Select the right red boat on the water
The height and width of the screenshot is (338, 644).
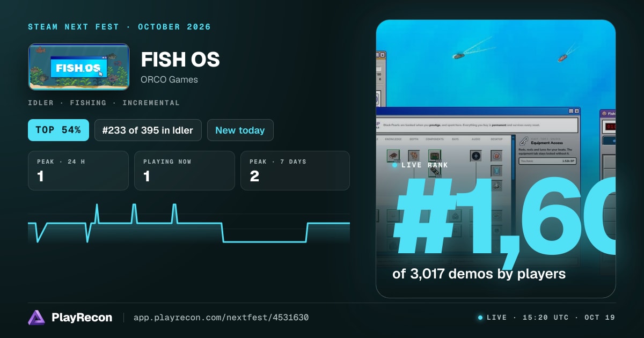(562, 57)
